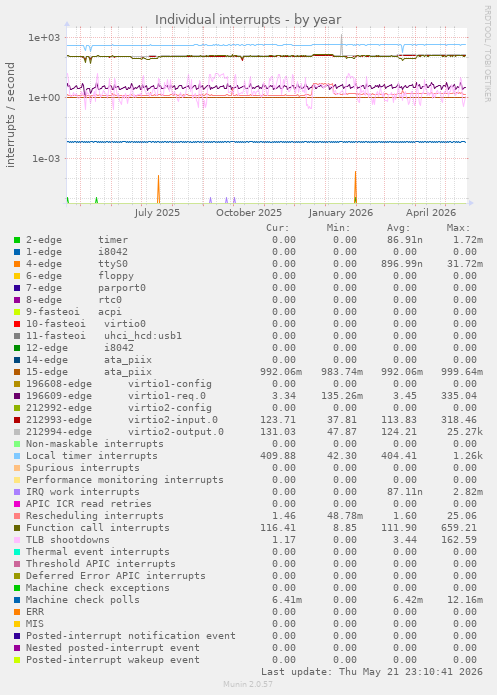This screenshot has height=695, width=497.
Task: Click the dark red virtio2-input.0 swatch
Action: [17, 420]
